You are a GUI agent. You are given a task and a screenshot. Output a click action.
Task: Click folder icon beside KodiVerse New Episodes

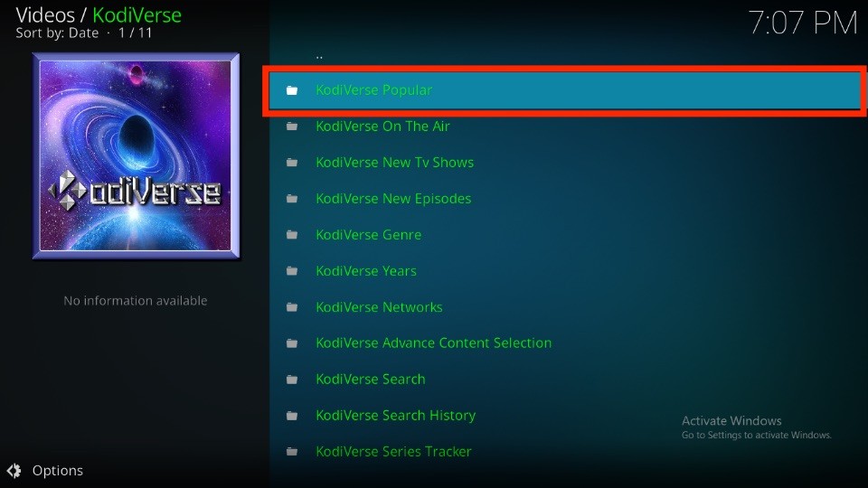coord(292,199)
